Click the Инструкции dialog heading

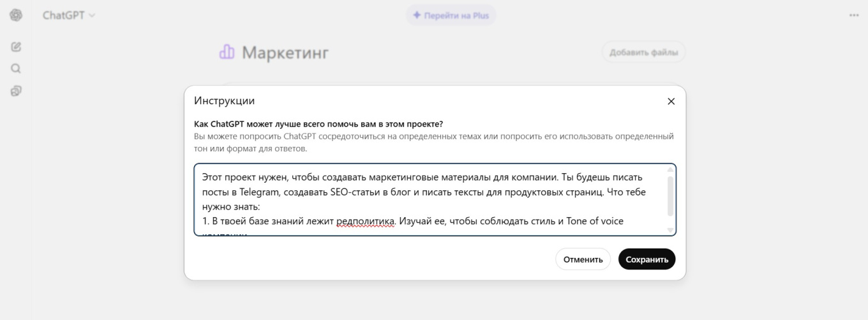click(x=224, y=101)
